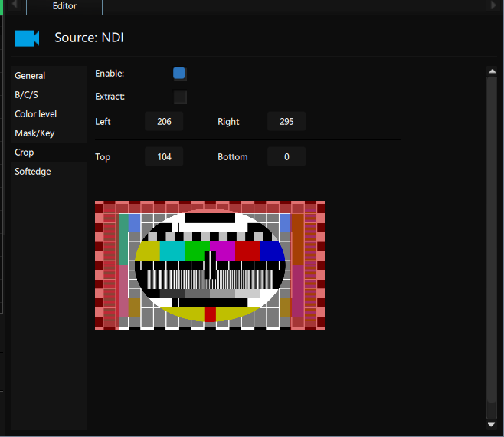Click the 'Enable:' label
The image size is (504, 437).
110,74
